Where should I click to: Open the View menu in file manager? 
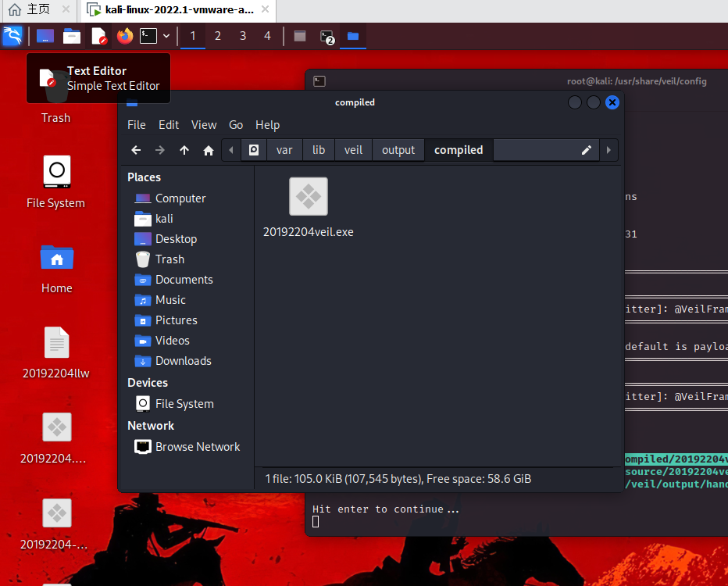click(x=204, y=125)
